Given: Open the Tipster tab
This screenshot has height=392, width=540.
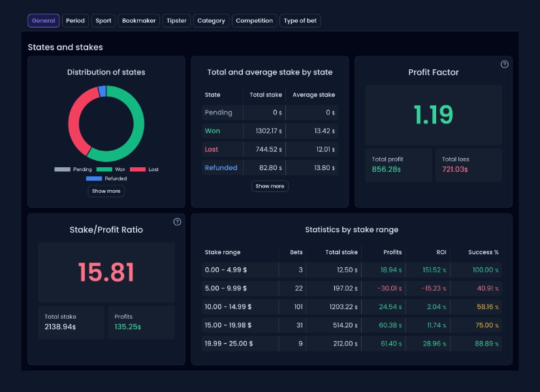Looking at the screenshot, I should pos(176,21).
